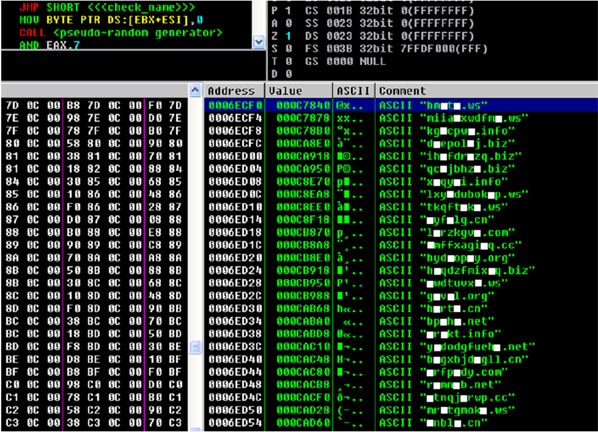
Task: Click the Comment column header in stack pane
Action: (x=486, y=91)
